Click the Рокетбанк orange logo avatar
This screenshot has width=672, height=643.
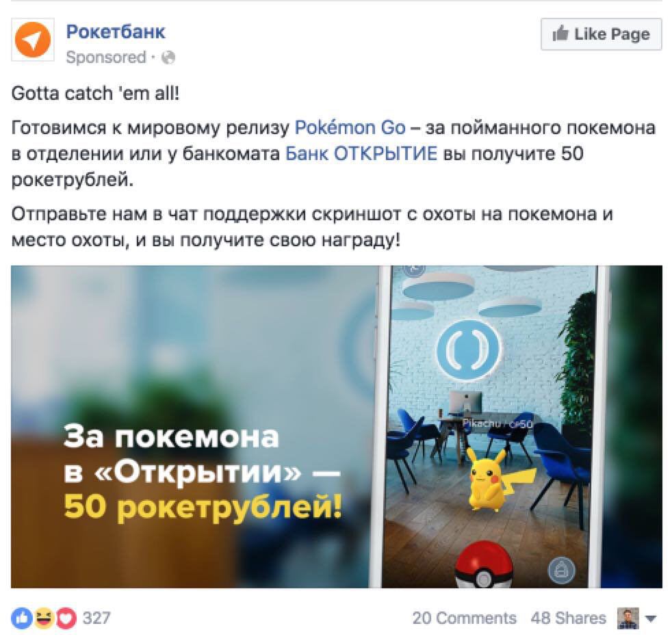(33, 40)
